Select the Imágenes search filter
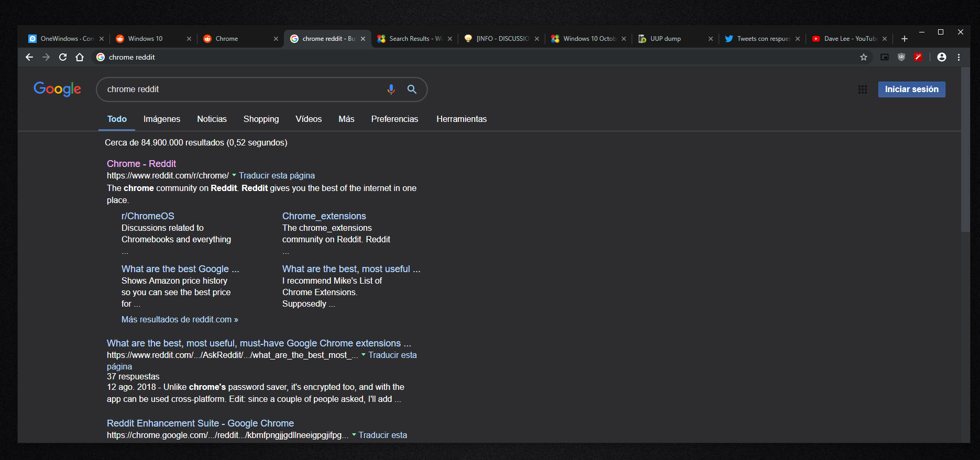This screenshot has width=980, height=460. coord(162,119)
